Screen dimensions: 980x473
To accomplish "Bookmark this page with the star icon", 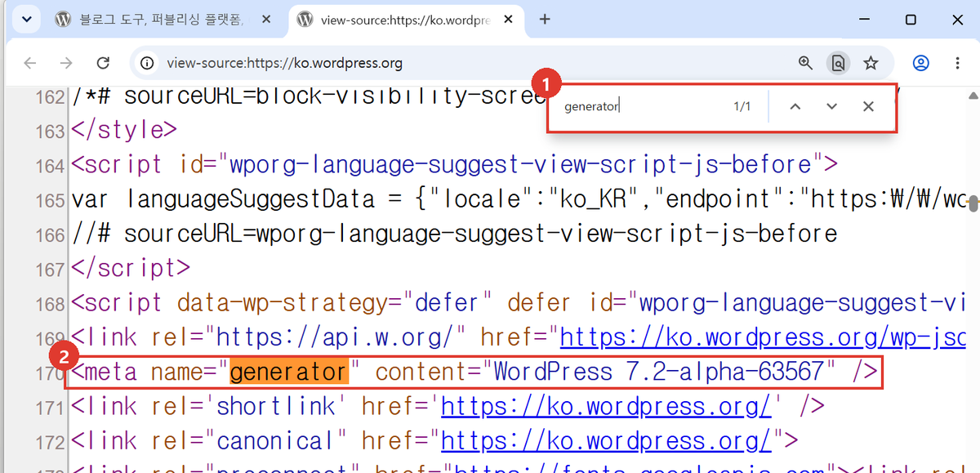I will pos(871,63).
